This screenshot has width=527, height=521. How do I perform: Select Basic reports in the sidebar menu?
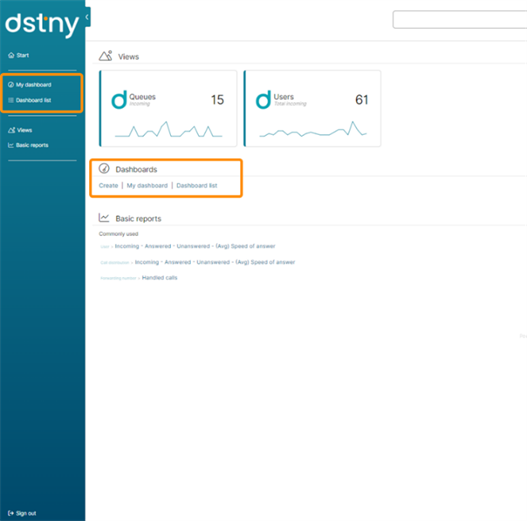(28, 145)
